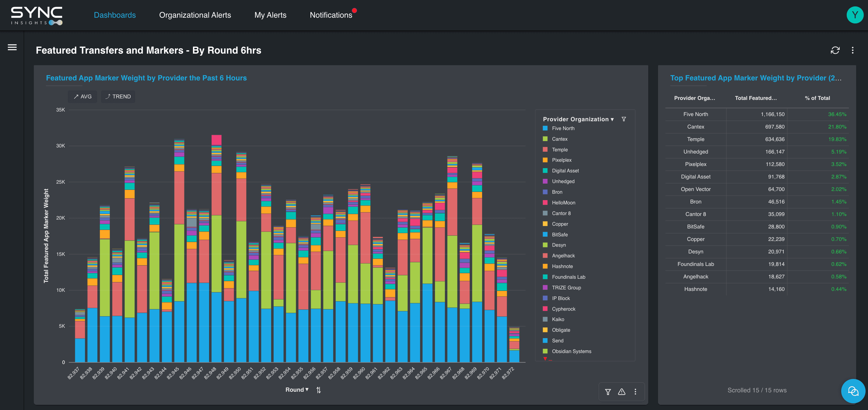The image size is (868, 410).
Task: Click Featured App Marker Weight chart title link
Action: 146,78
